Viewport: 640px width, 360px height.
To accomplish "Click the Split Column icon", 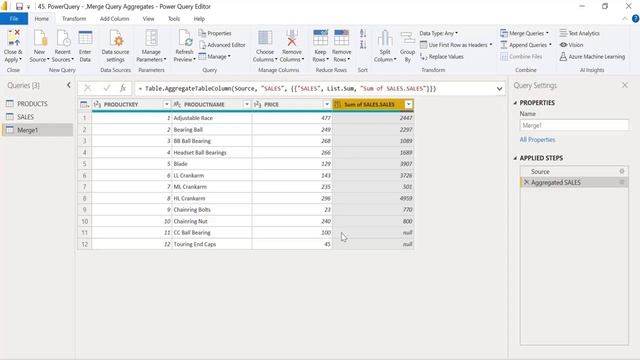I will point(384,38).
